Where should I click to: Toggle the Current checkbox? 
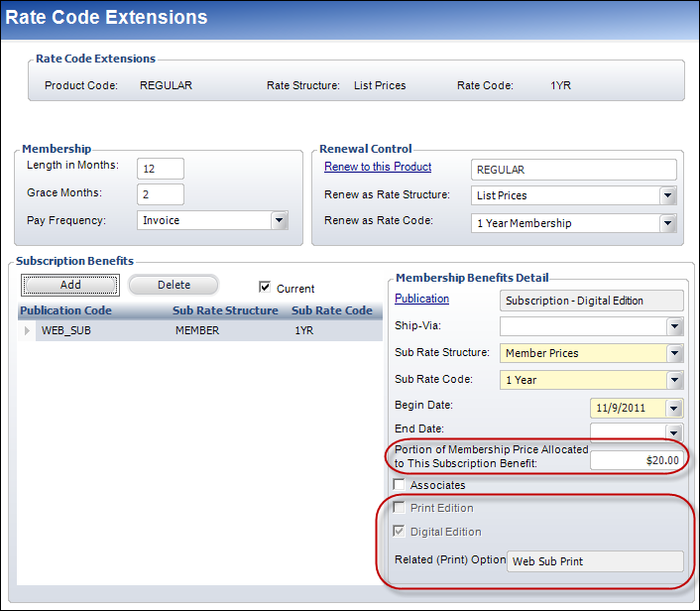pos(265,288)
